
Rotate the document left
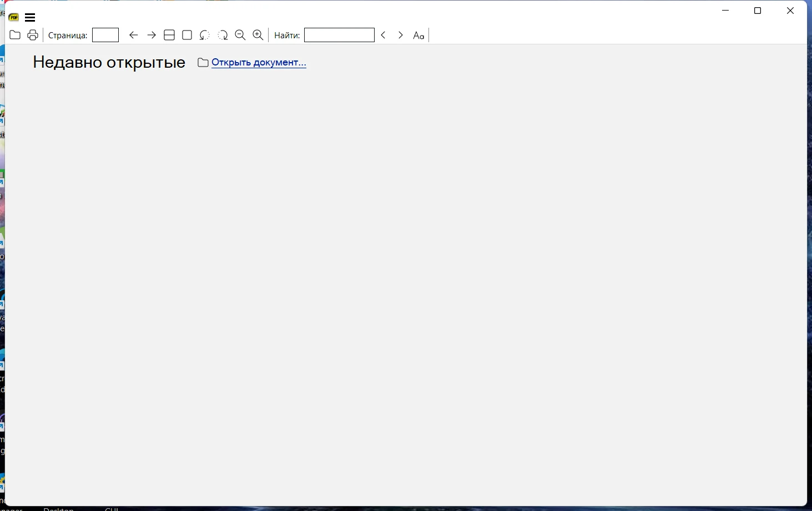(205, 35)
